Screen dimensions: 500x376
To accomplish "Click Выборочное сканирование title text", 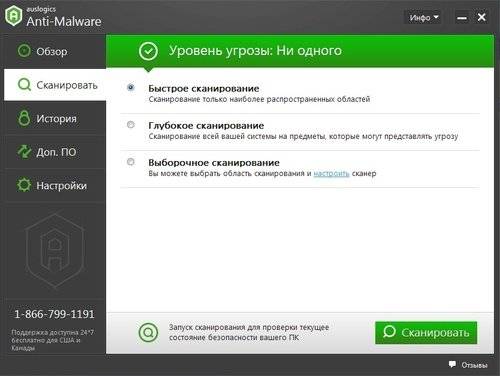I will coord(214,163).
